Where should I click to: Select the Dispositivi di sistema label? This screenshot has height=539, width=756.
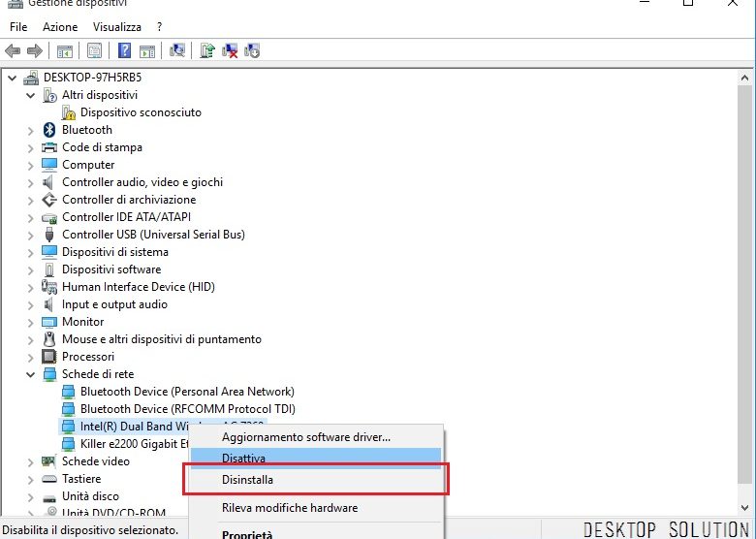tap(115, 252)
